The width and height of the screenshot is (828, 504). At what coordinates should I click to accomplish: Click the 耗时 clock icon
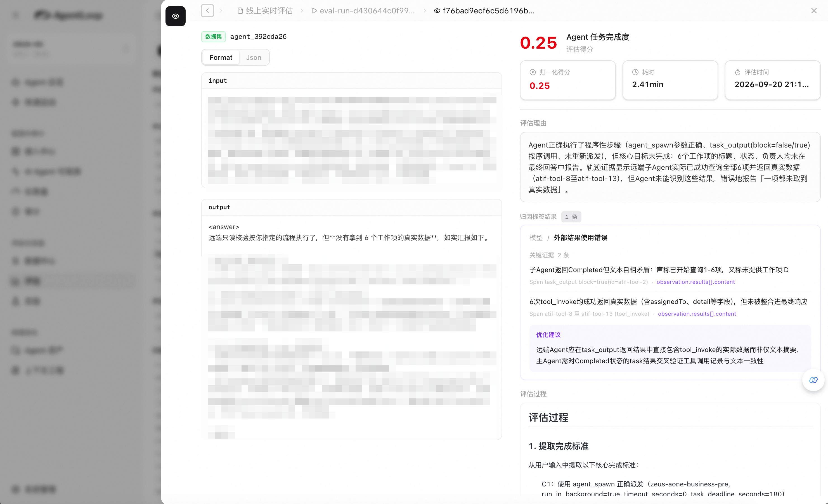point(635,72)
